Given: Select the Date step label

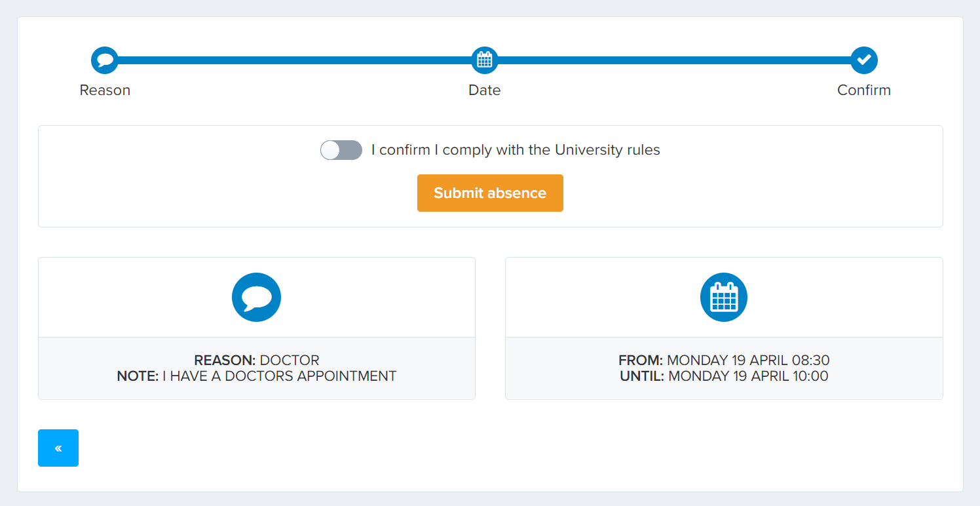Looking at the screenshot, I should pyautogui.click(x=485, y=90).
